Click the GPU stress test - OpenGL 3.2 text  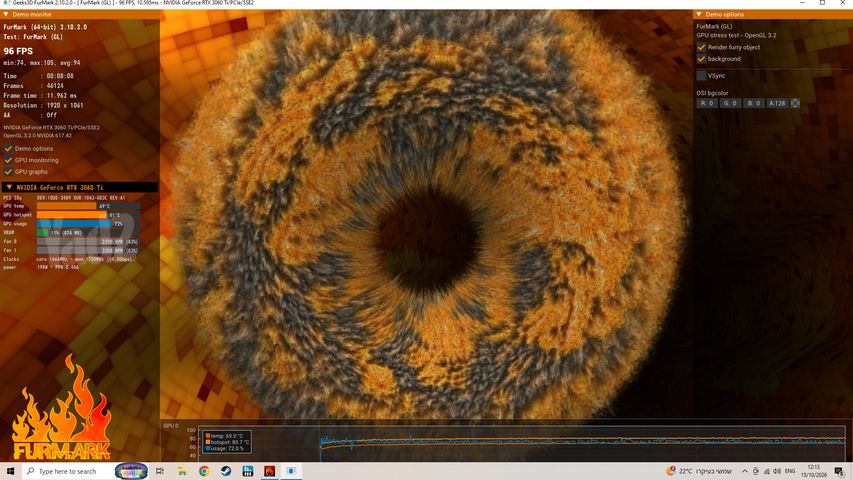(736, 35)
